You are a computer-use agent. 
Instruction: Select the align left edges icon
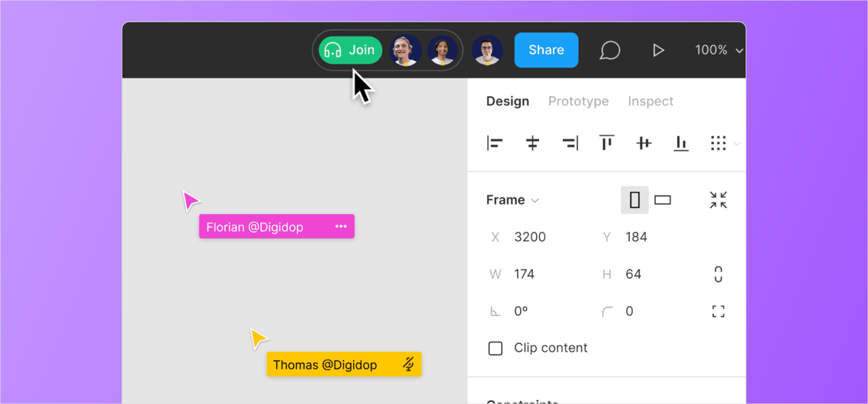point(495,143)
